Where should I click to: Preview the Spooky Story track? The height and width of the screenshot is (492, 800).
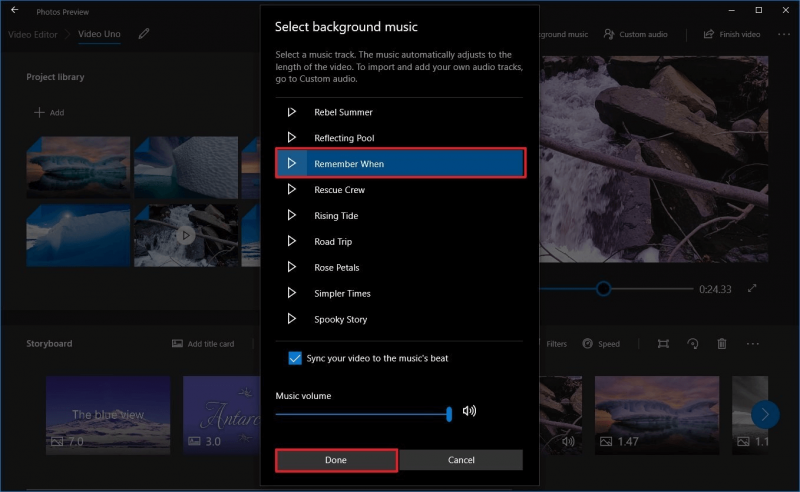pyautogui.click(x=292, y=320)
